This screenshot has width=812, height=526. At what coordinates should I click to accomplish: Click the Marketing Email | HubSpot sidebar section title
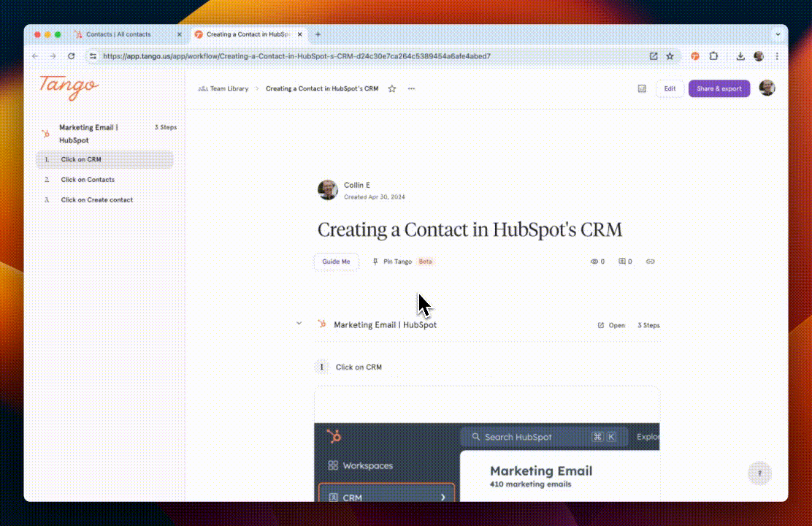pyautogui.click(x=88, y=134)
